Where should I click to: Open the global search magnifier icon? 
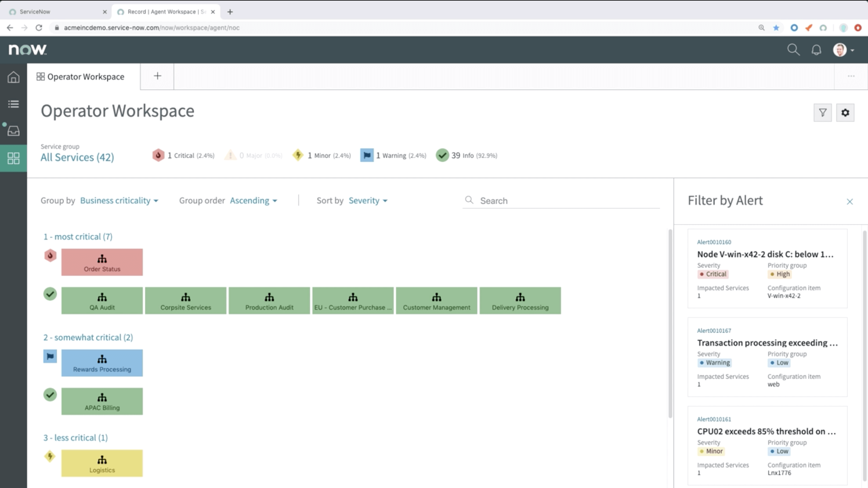(794, 49)
